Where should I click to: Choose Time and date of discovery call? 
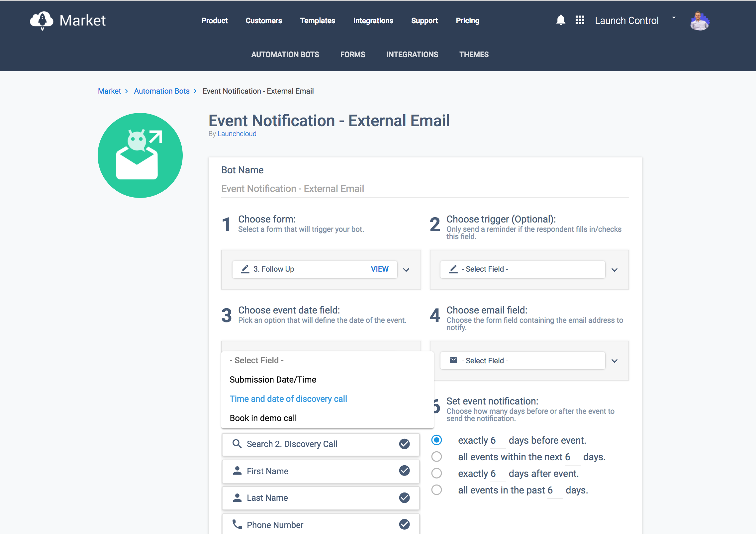pyautogui.click(x=327, y=399)
